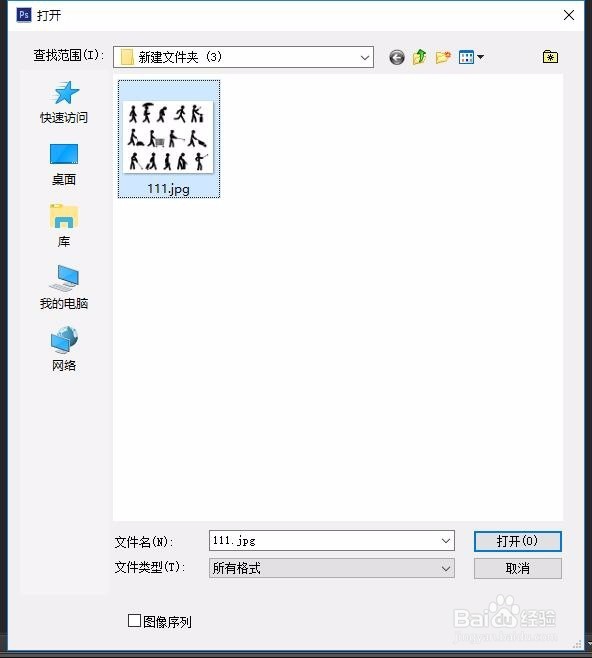Click the Photoshop Ps title bar icon

(24, 15)
